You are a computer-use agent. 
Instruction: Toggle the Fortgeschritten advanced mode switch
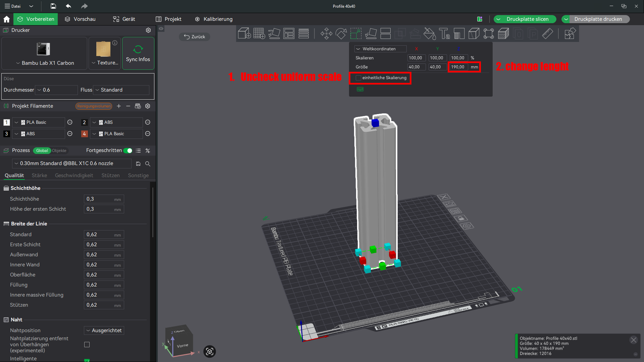tap(128, 151)
